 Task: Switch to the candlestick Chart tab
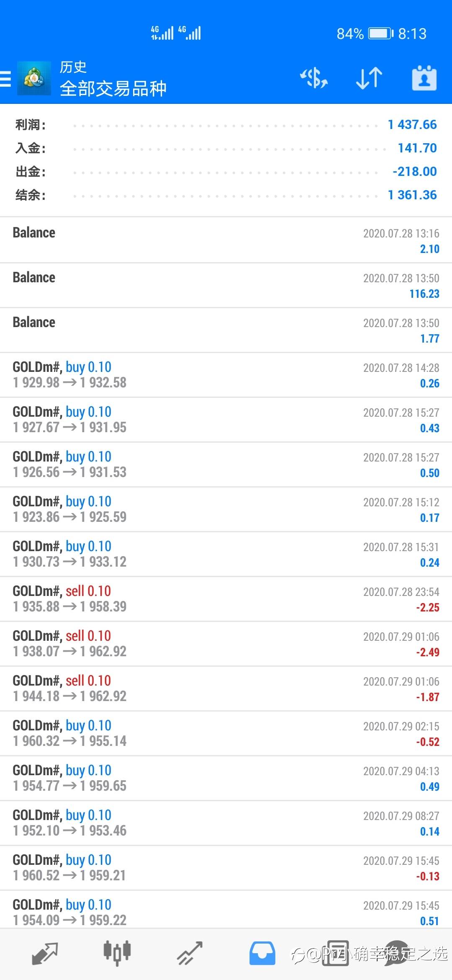[117, 953]
